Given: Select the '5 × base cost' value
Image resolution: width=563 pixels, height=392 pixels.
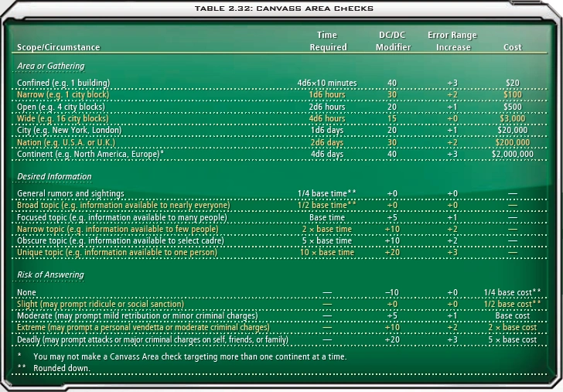Looking at the screenshot, I should [513, 339].
